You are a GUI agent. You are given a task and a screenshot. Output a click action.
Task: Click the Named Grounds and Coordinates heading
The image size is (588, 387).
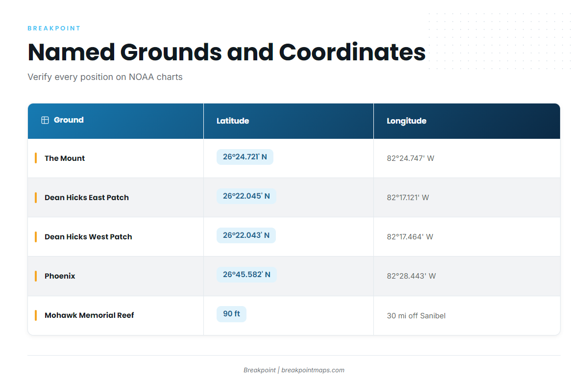(226, 52)
